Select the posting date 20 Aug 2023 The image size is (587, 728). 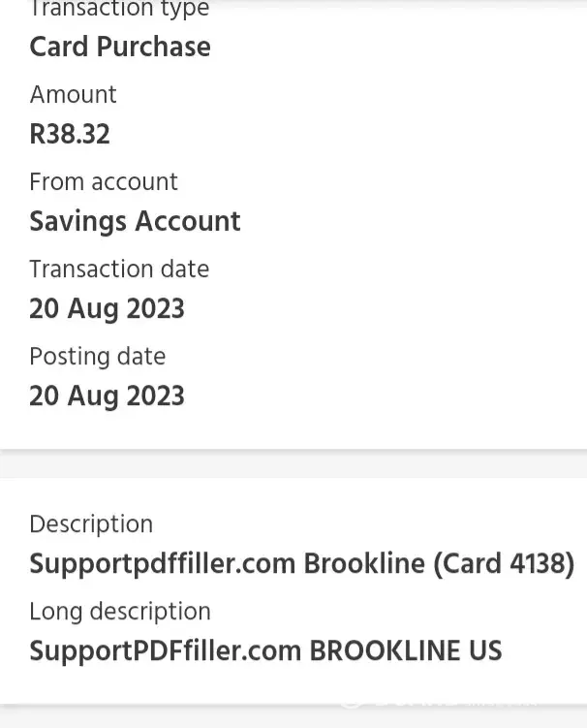(107, 396)
